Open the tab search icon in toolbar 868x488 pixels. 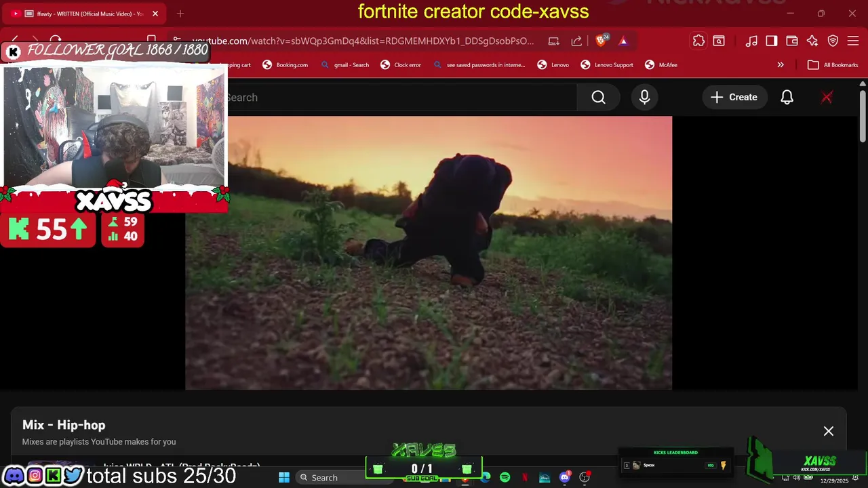point(719,41)
